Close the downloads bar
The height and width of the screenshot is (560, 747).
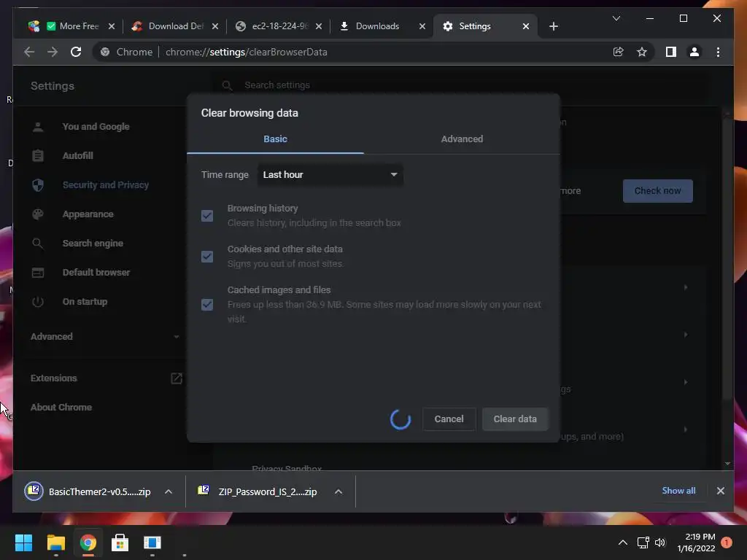720,491
